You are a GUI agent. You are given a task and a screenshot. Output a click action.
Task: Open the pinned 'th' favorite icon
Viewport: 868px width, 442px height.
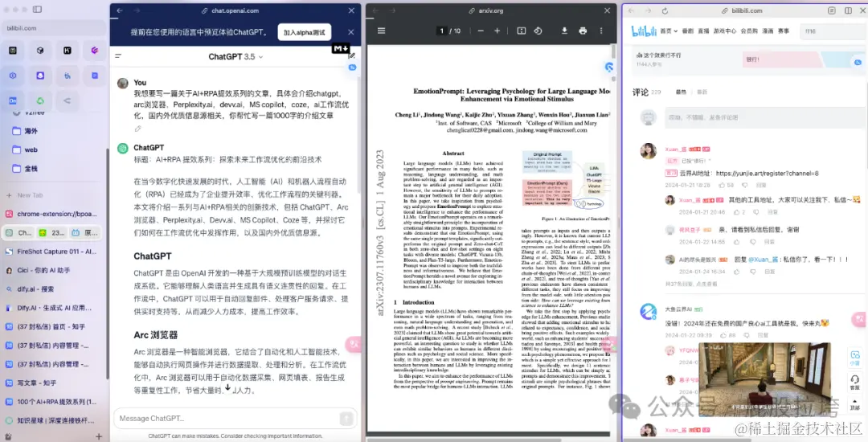pos(67,76)
